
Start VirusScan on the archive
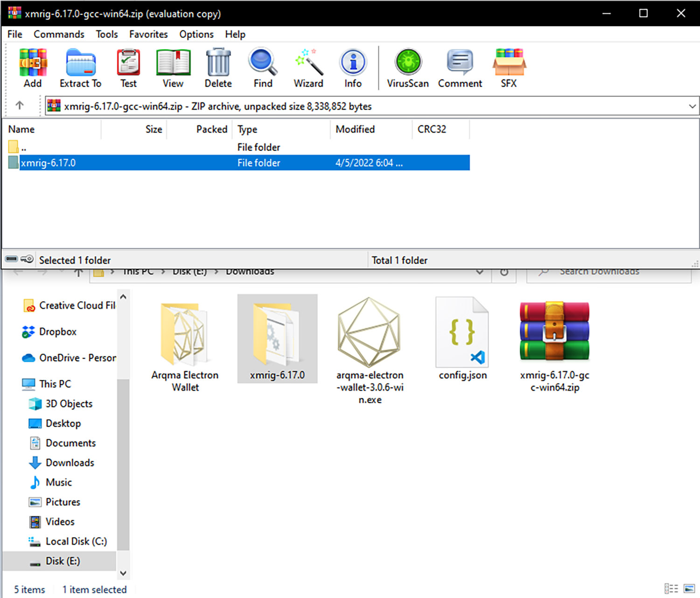click(x=408, y=68)
